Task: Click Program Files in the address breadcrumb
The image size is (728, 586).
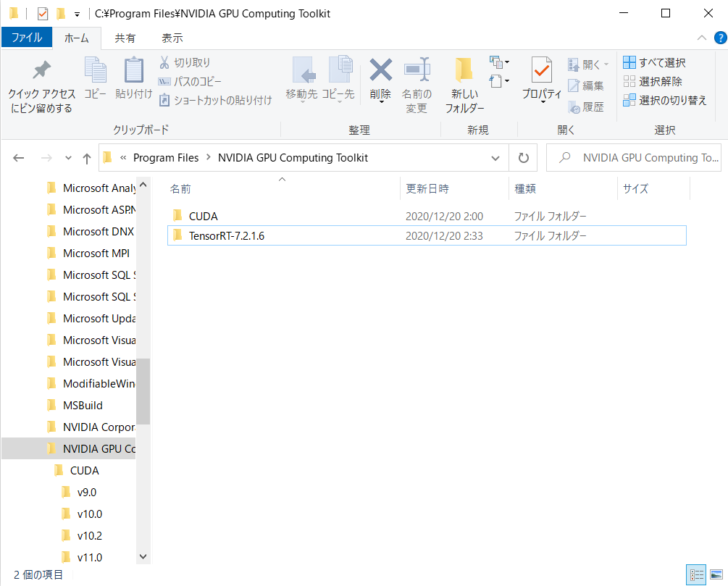Action: point(166,158)
